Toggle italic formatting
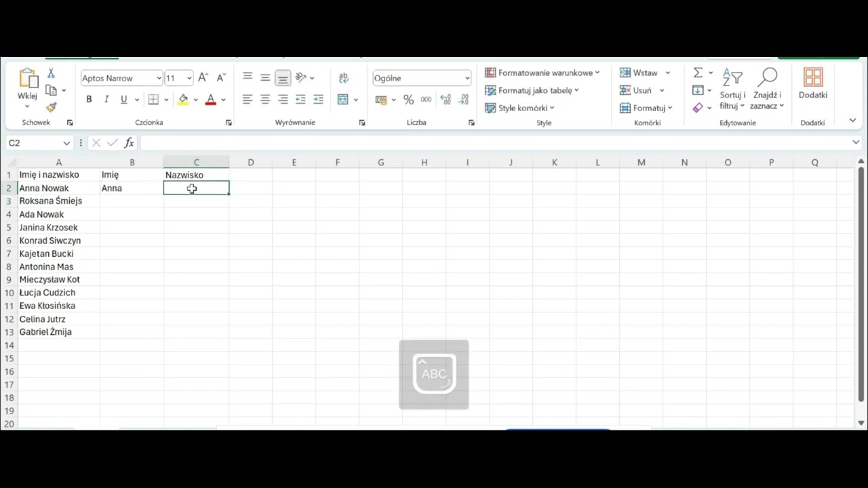This screenshot has width=868, height=488. point(106,100)
